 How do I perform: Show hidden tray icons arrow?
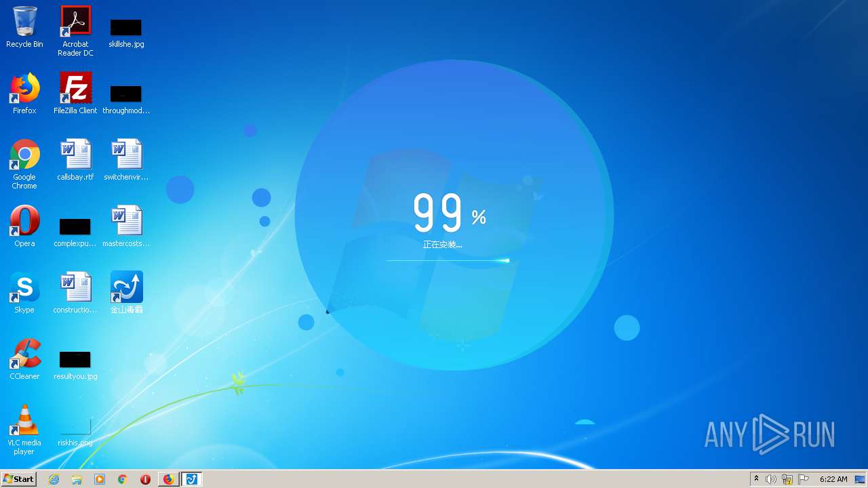(x=757, y=479)
